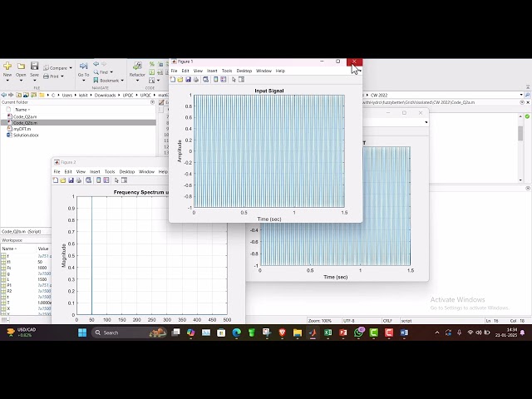Open File menu in Figure 1
The width and height of the screenshot is (532, 399).
[x=174, y=71]
